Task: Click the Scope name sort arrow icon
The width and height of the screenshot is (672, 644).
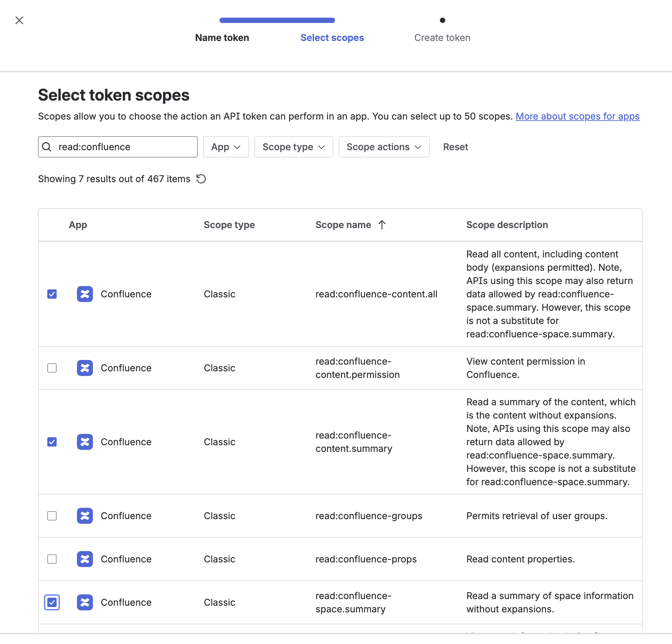Action: [x=382, y=225]
